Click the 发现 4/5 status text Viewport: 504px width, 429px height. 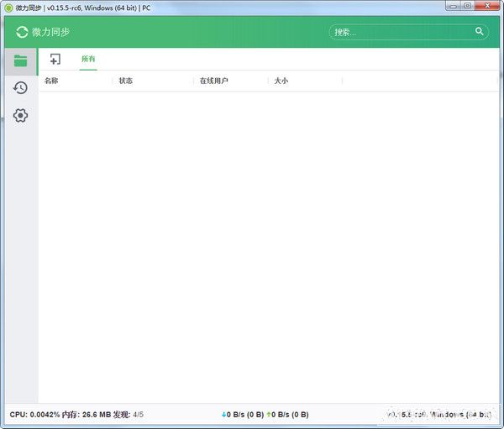(129, 415)
